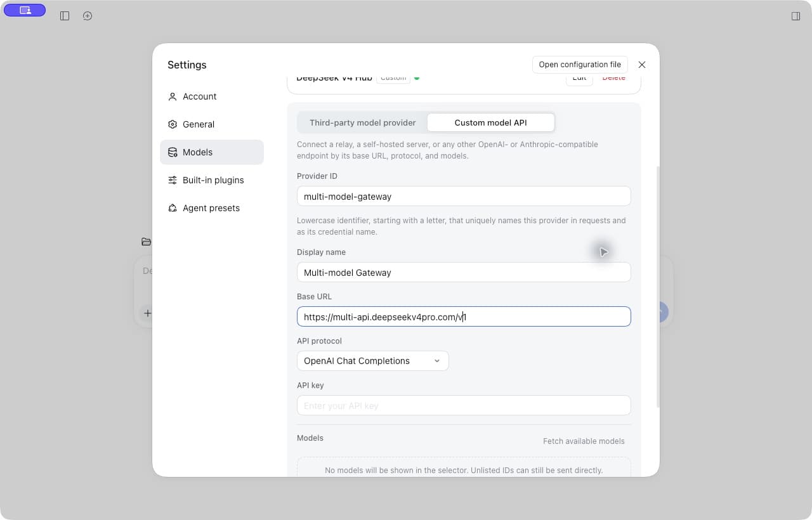812x520 pixels.
Task: Click the Models database icon
Action: coord(173,152)
